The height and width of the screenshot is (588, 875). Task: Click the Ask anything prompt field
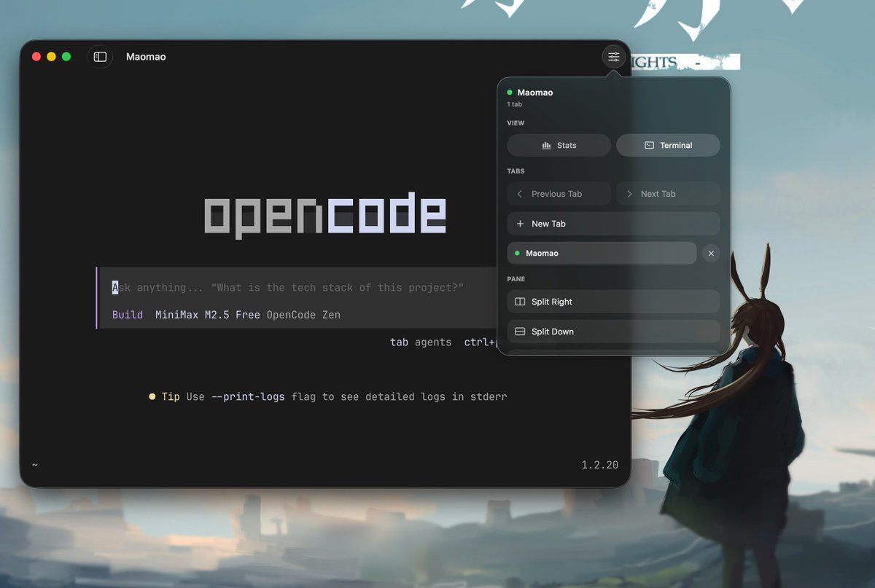pyautogui.click(x=288, y=288)
